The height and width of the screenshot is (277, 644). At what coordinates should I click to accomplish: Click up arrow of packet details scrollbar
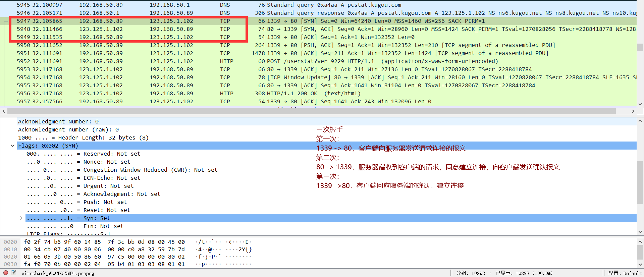pos(640,121)
